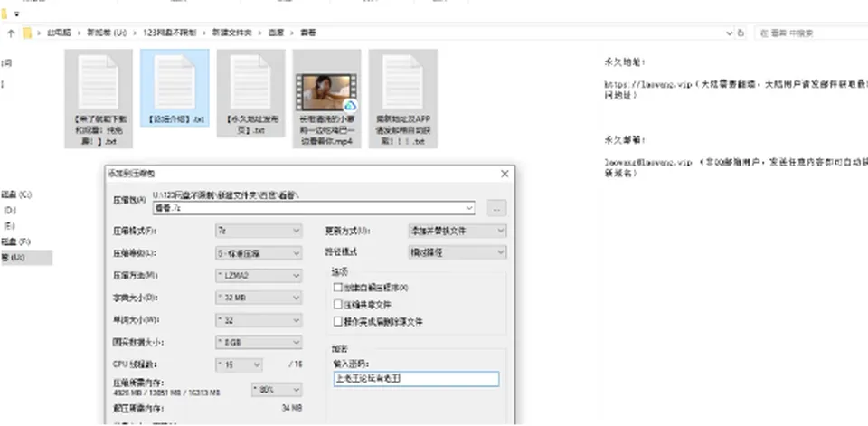Open the solid block size dropdown showing 8 GB

coord(259,343)
